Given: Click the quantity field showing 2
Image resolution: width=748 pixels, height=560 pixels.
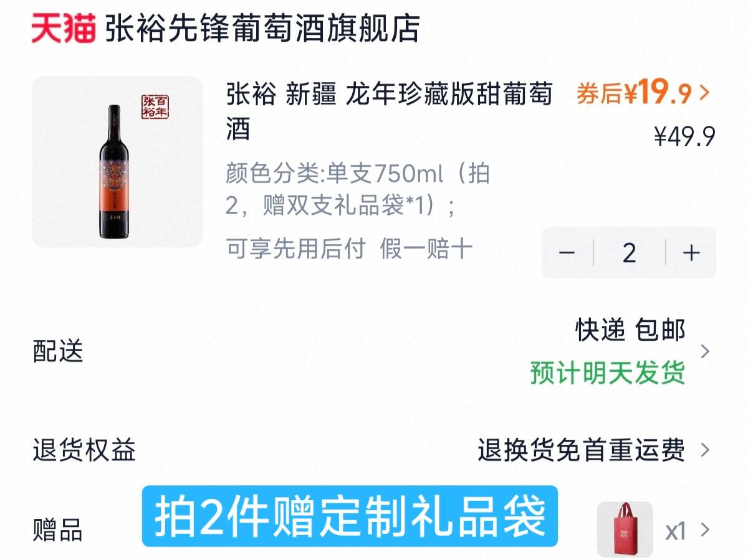Looking at the screenshot, I should (629, 253).
